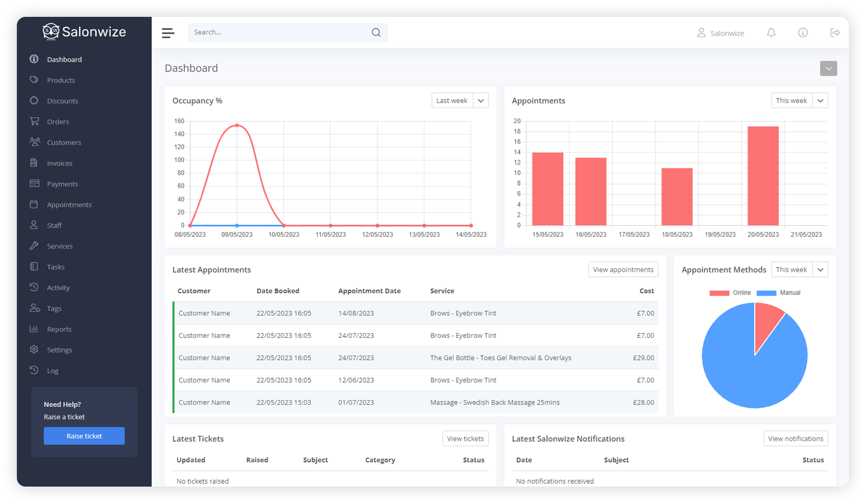Click the Orders cart icon in sidebar
This screenshot has height=504, width=864.
click(x=34, y=121)
